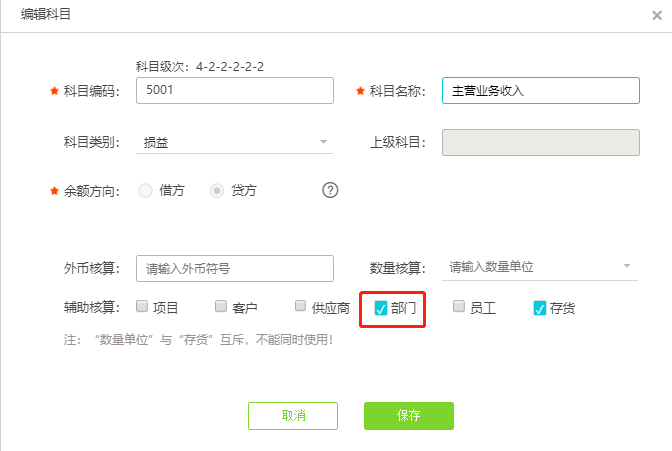The height and width of the screenshot is (451, 672).
Task: Click the 数量核算 dropdown arrow
Action: [627, 267]
